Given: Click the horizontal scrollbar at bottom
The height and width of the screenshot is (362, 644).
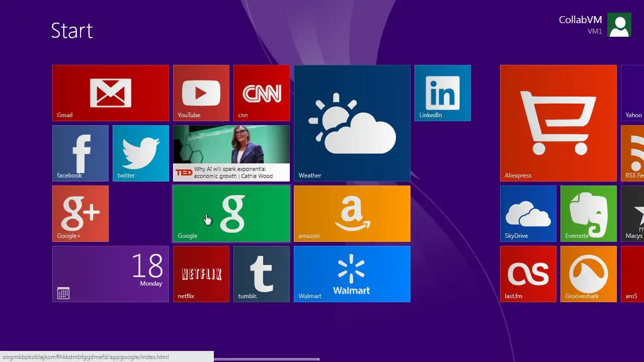Looking at the screenshot, I should click(267, 359).
